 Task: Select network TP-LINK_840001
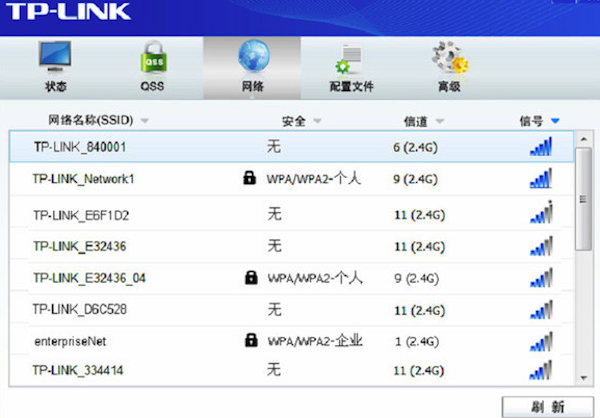(292, 147)
